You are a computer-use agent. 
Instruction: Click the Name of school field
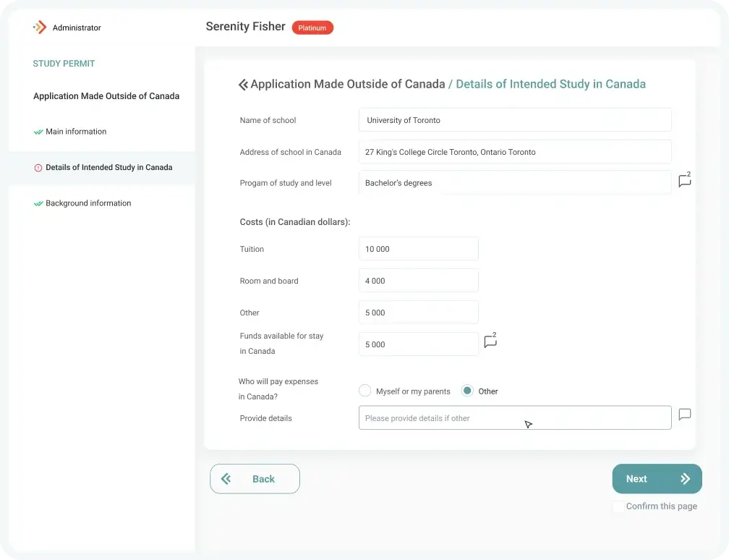point(515,120)
